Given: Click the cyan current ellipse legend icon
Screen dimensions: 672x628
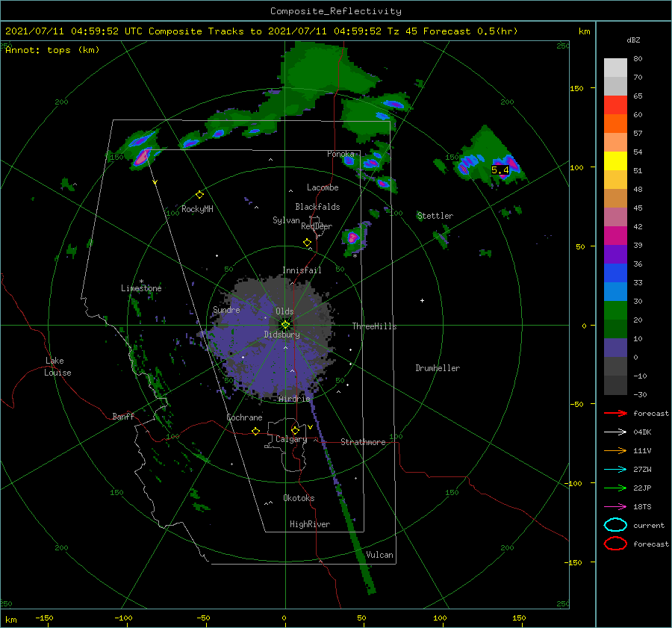Looking at the screenshot, I should click(x=615, y=525).
